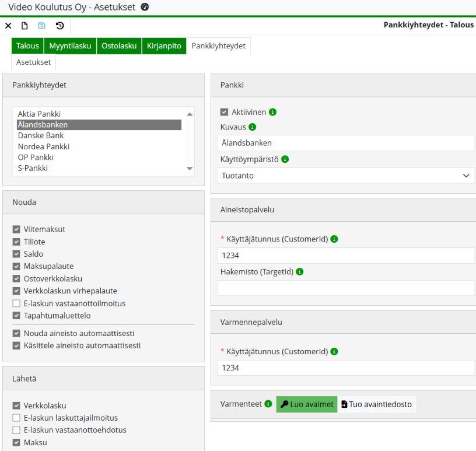This screenshot has width=476, height=451.
Task: Open the Käyttöympäristö dropdown showing Tuotanto
Action: pos(346,176)
